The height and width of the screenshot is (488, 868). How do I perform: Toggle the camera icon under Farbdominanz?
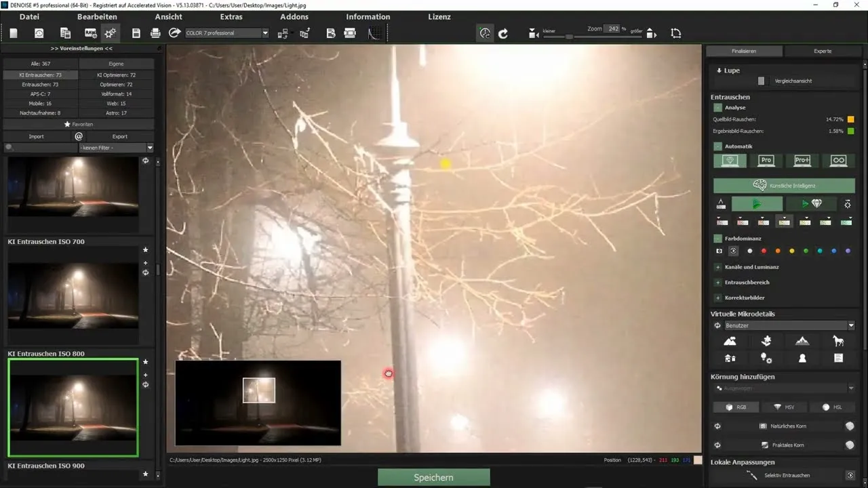tap(719, 251)
